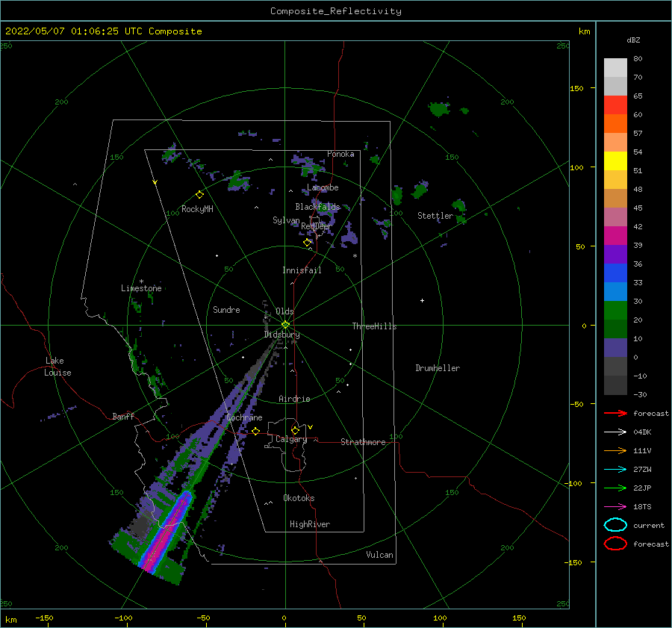Click the yellow diamond marker above Calgary
Image resolution: width=672 pixels, height=628 pixels.
[x=295, y=430]
